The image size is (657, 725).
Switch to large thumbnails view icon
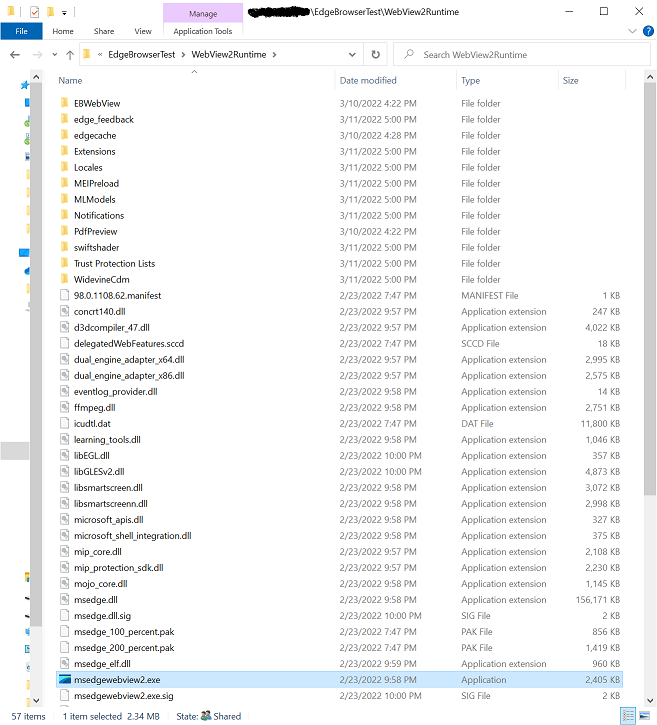[645, 716]
